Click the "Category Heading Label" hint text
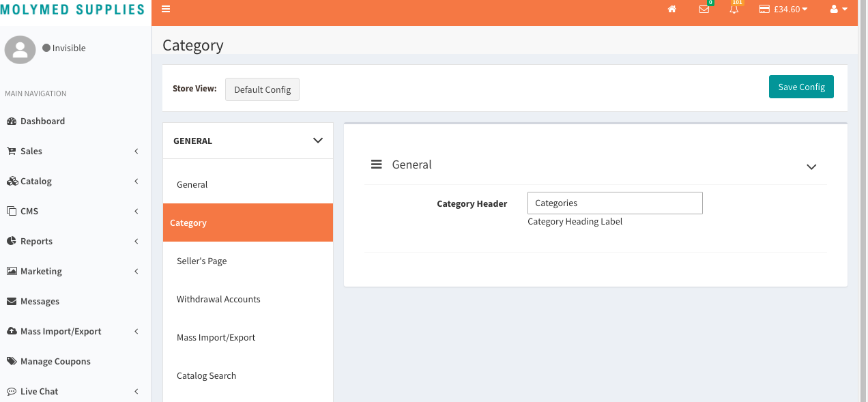The height and width of the screenshot is (402, 868). pos(575,221)
